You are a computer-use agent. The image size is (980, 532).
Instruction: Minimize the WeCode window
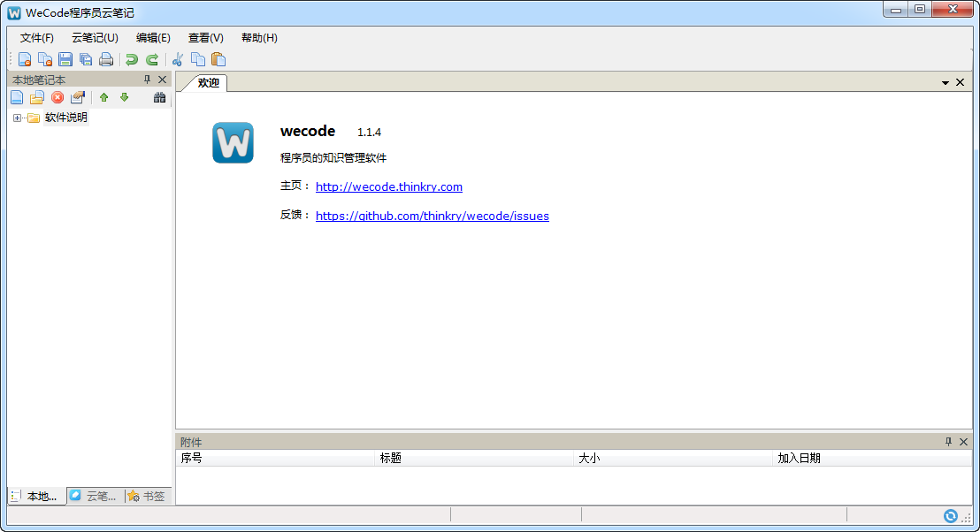point(896,10)
